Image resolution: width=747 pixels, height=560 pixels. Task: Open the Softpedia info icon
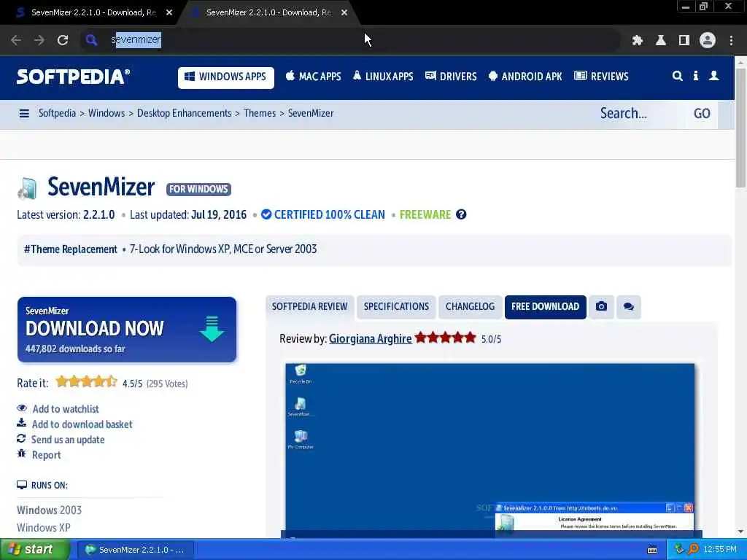coord(695,76)
